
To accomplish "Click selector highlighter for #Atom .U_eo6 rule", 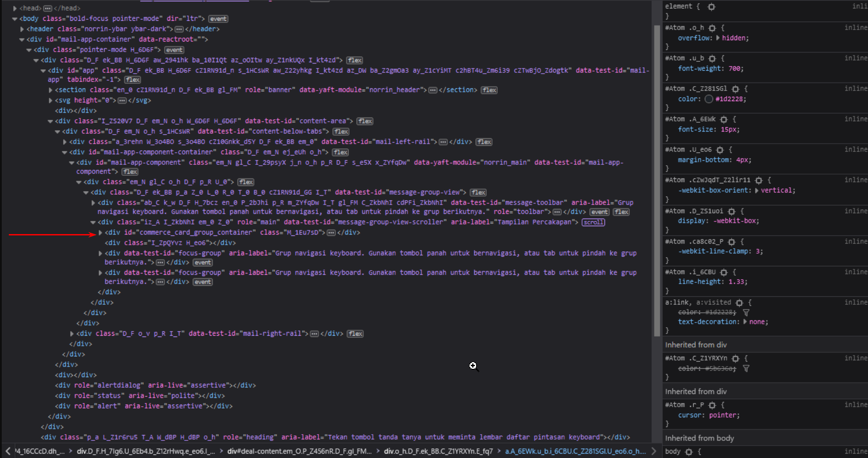I will (720, 150).
